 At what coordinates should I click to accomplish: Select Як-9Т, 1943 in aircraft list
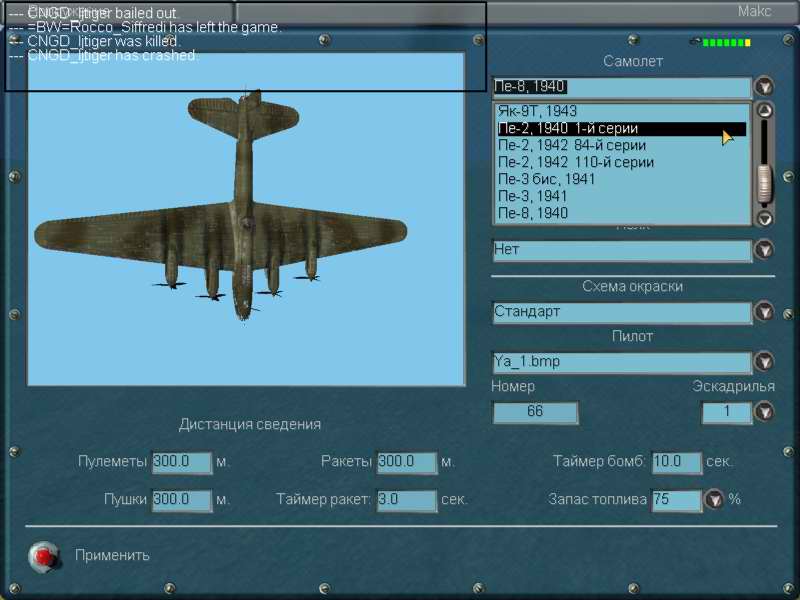(622, 111)
